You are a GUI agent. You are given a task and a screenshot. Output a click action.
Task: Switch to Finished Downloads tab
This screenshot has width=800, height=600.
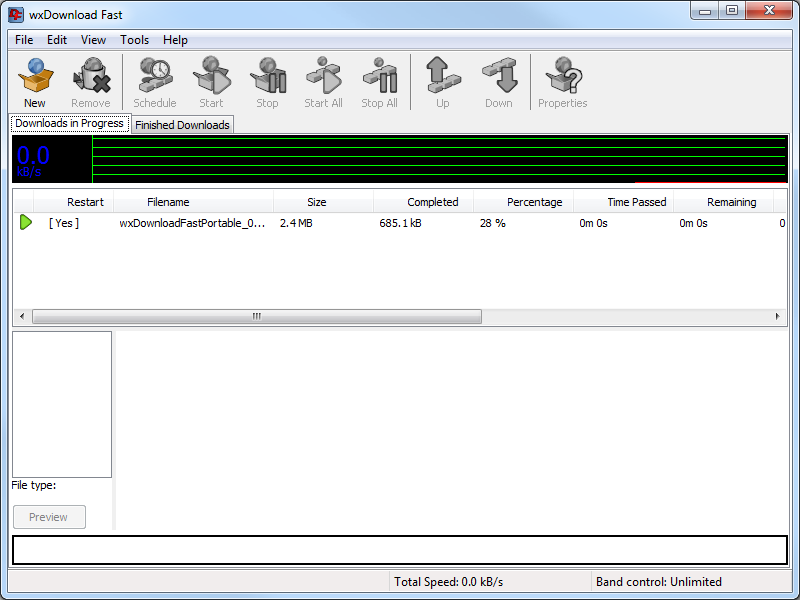click(182, 125)
